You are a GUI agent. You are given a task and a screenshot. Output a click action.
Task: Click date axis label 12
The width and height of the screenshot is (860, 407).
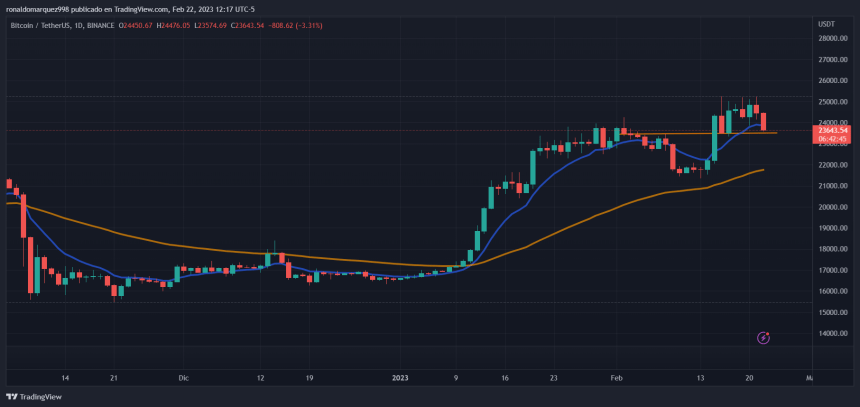point(261,378)
